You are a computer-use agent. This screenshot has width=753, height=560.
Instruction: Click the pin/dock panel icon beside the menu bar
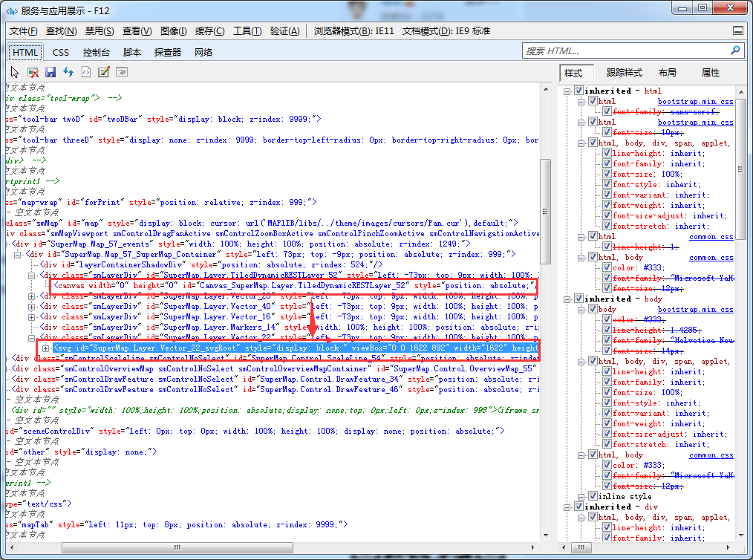pos(738,31)
